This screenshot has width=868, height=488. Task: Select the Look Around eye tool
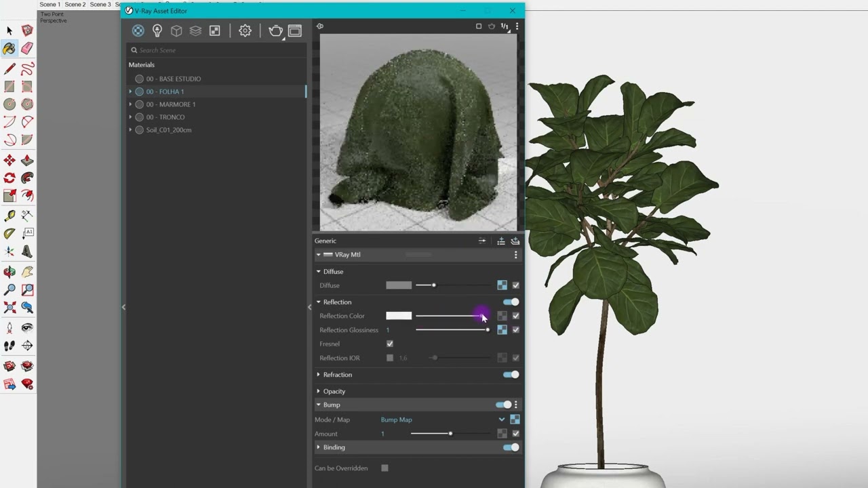point(27,327)
